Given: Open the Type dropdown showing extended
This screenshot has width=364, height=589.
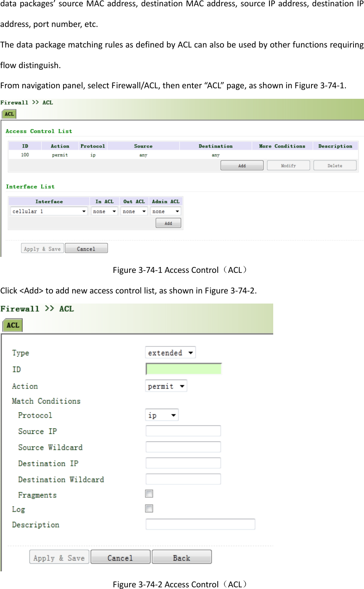Looking at the screenshot, I should point(170,352).
